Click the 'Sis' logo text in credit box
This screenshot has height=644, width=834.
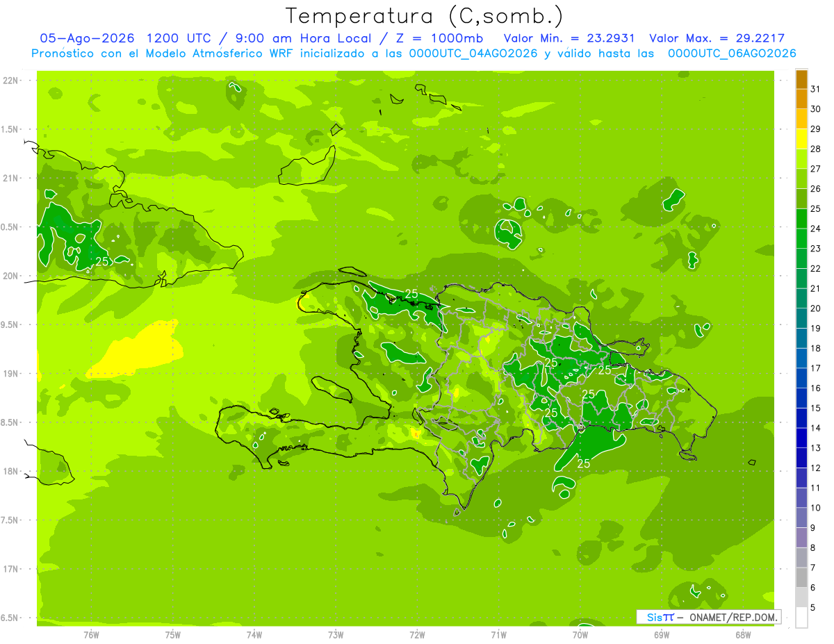(654, 617)
